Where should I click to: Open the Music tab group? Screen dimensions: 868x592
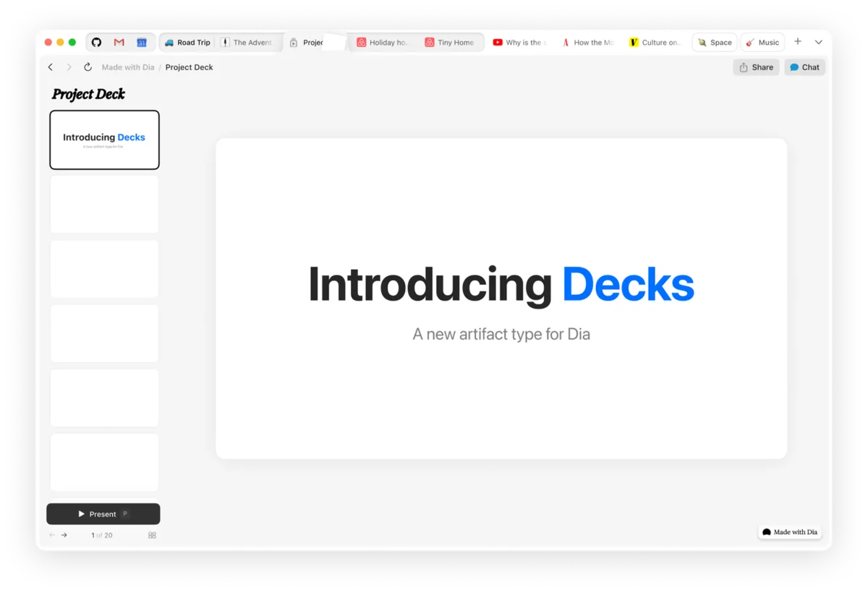click(x=762, y=43)
